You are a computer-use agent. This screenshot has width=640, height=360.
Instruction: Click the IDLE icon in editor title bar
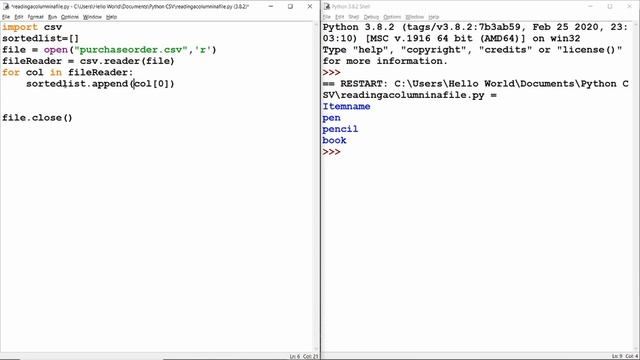(6, 7)
